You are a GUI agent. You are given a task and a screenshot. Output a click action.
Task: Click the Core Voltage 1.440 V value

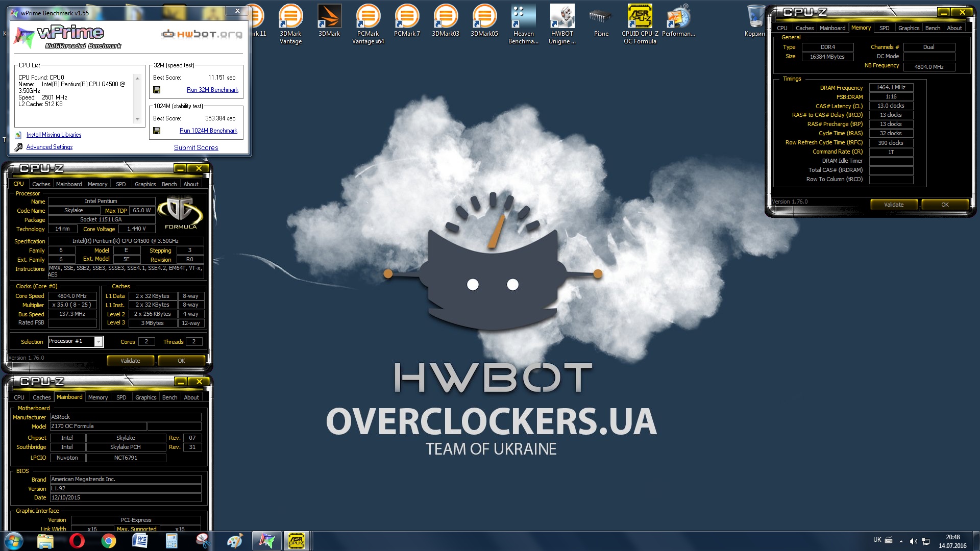coord(136,229)
